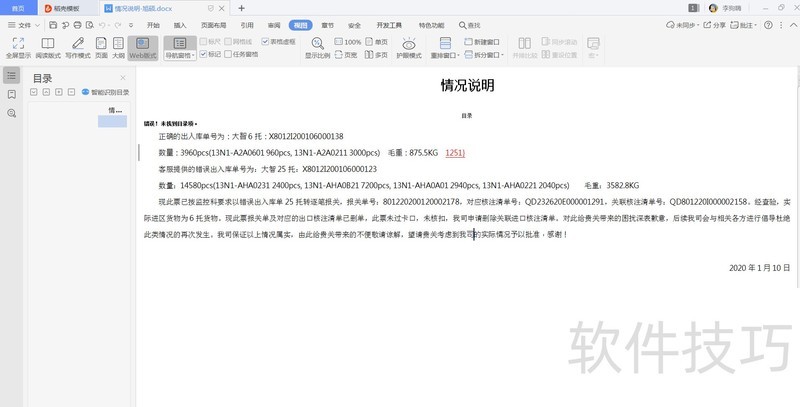Select Web layout view (Web版式)

click(143, 48)
